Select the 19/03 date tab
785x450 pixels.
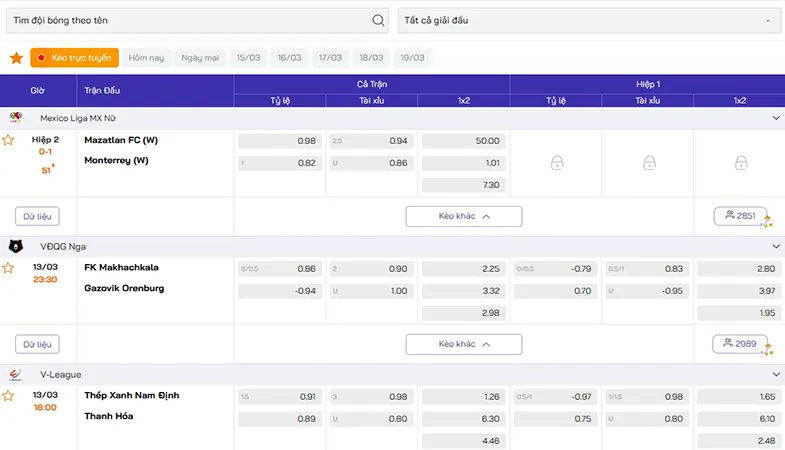click(x=413, y=58)
